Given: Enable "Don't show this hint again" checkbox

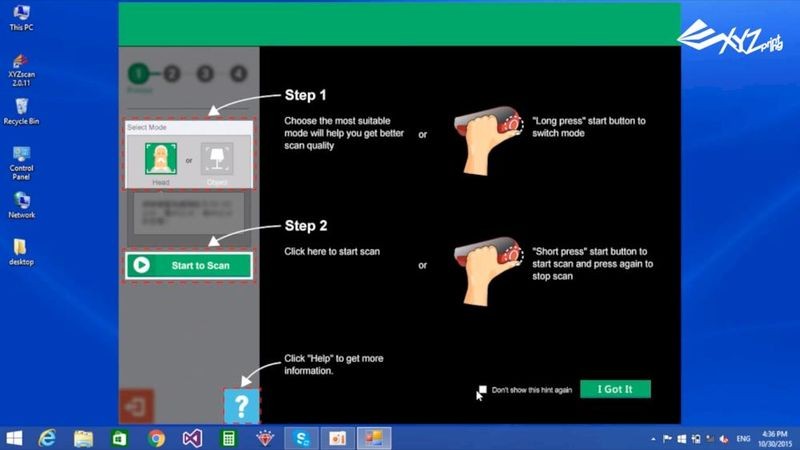Looking at the screenshot, I should 482,389.
